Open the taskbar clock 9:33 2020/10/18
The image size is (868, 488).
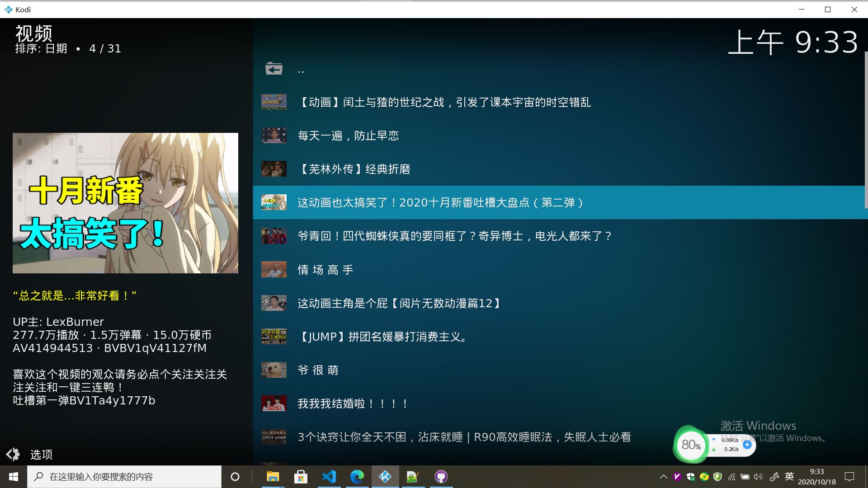tap(816, 477)
